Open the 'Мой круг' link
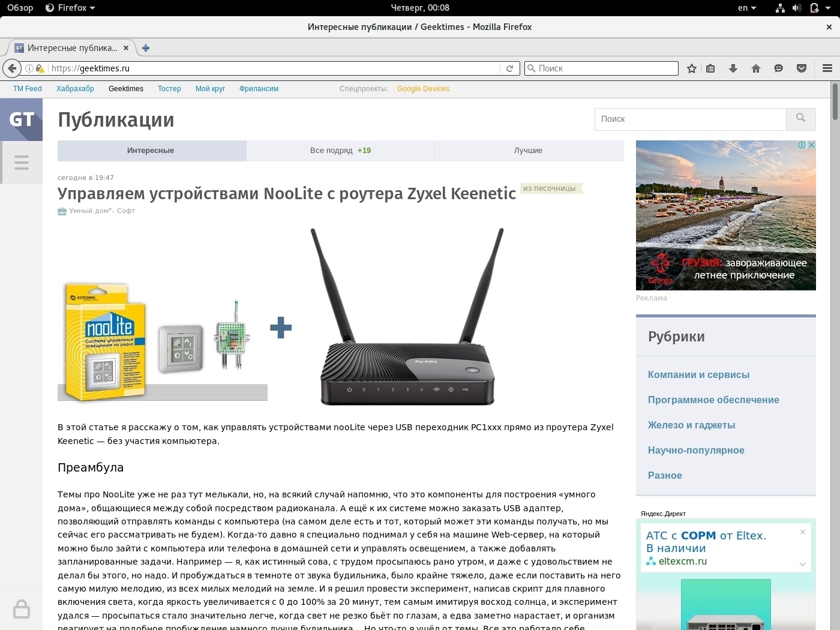840x630 pixels. (210, 89)
